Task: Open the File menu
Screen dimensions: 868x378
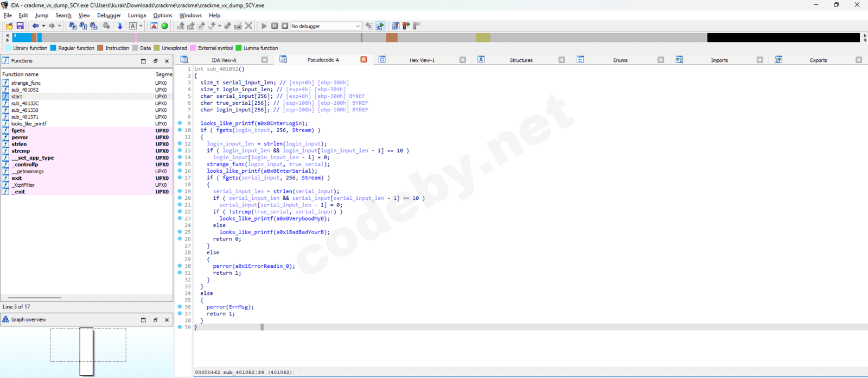Action: [8, 15]
